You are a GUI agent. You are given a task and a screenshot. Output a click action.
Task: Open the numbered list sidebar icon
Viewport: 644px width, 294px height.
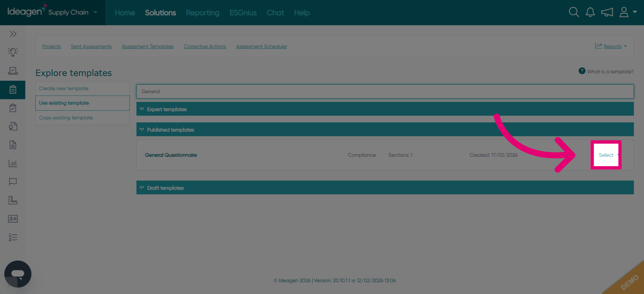pos(13,237)
